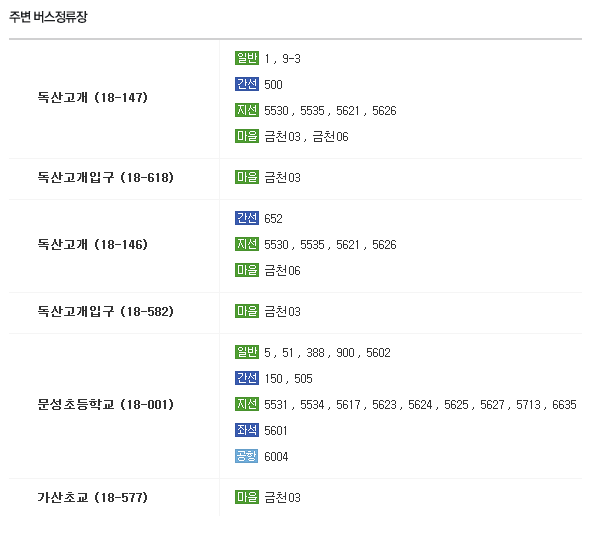
Task: Open the 가산초교 (18-577) stop entry
Action: (93, 498)
